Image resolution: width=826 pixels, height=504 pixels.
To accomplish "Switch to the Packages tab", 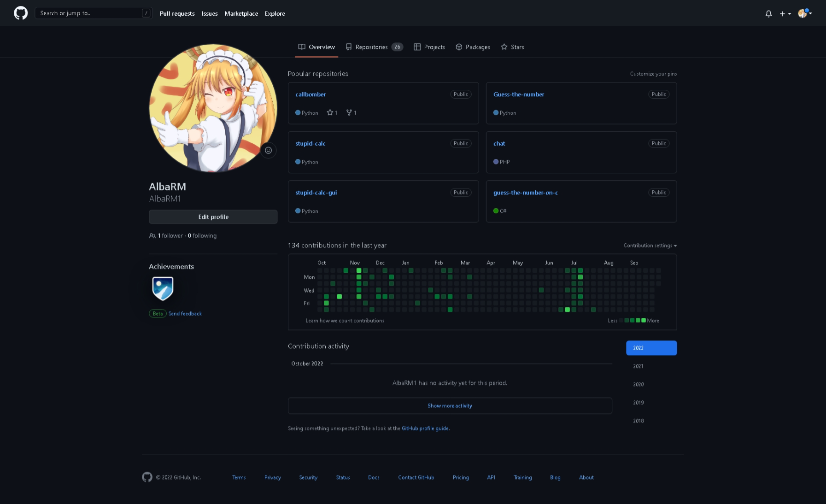I will click(x=473, y=47).
